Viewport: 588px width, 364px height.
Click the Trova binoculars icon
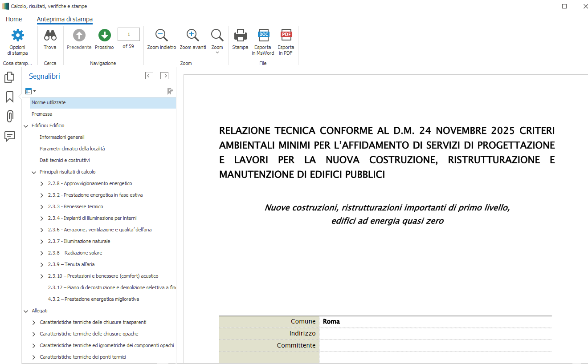click(x=50, y=36)
